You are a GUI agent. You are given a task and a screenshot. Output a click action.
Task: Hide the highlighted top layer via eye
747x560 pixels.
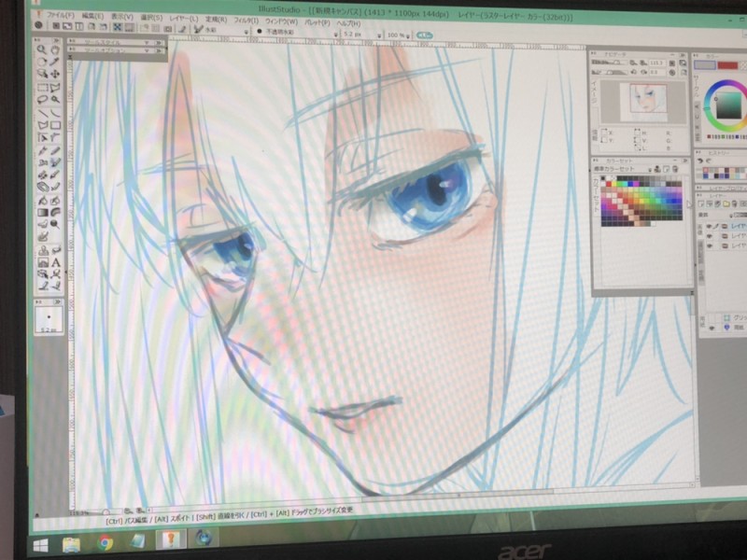(710, 226)
